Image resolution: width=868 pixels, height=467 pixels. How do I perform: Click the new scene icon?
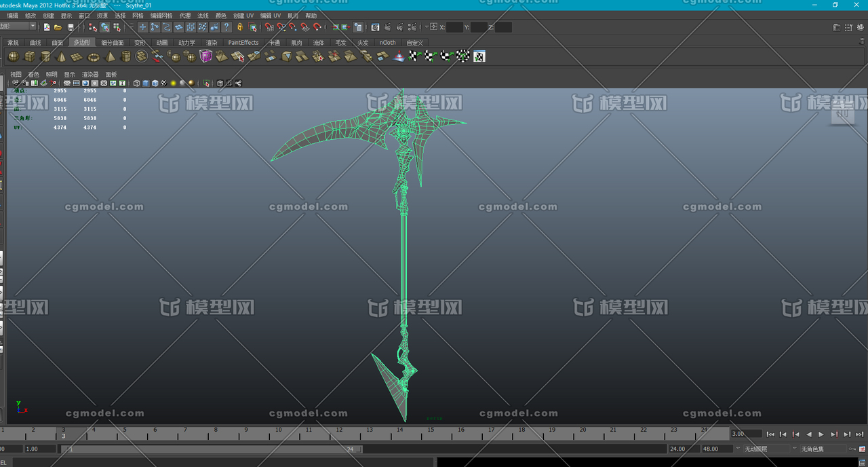tap(47, 27)
